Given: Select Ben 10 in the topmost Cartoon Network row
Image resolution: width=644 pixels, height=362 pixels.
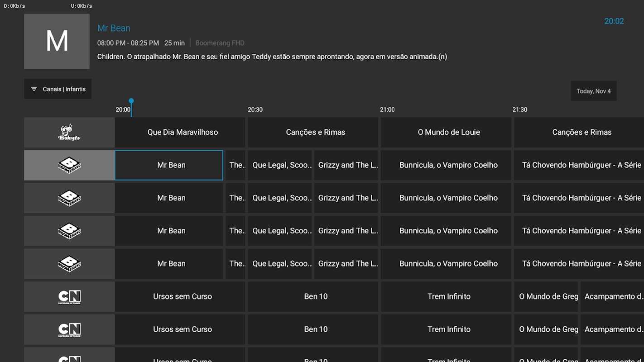Looking at the screenshot, I should 316,297.
